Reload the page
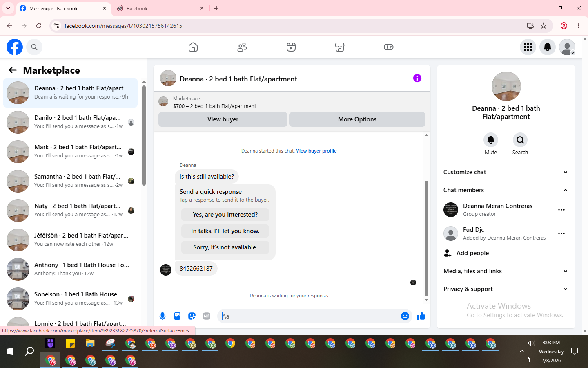 39,26
